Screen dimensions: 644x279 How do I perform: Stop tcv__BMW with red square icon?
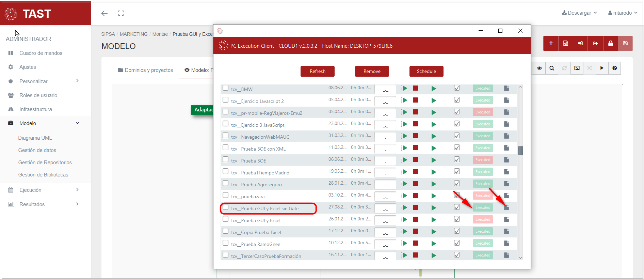tap(415, 88)
